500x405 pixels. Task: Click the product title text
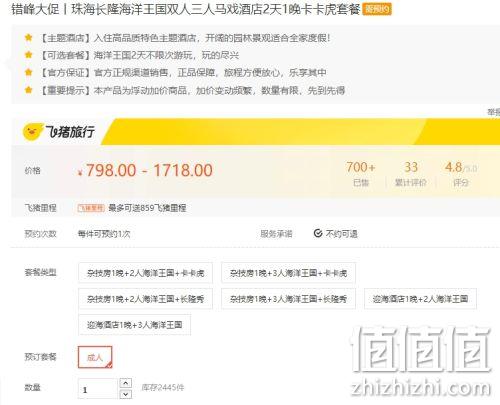(x=186, y=9)
